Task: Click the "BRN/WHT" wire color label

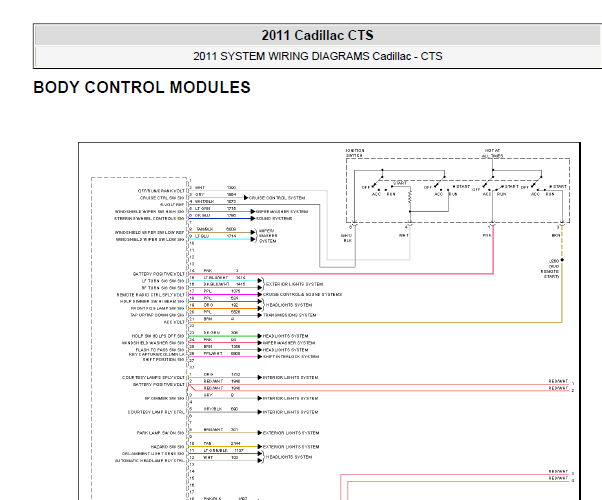Action: point(213,430)
